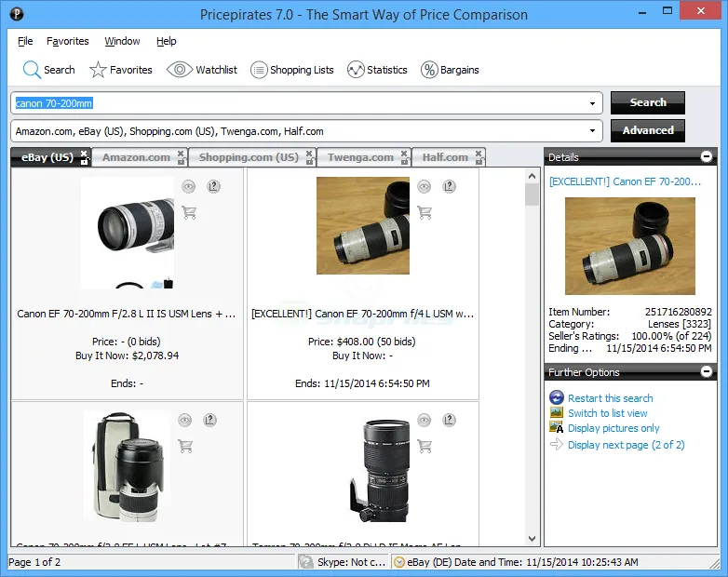Click the Advanced button
This screenshot has height=577, width=728.
pos(648,130)
